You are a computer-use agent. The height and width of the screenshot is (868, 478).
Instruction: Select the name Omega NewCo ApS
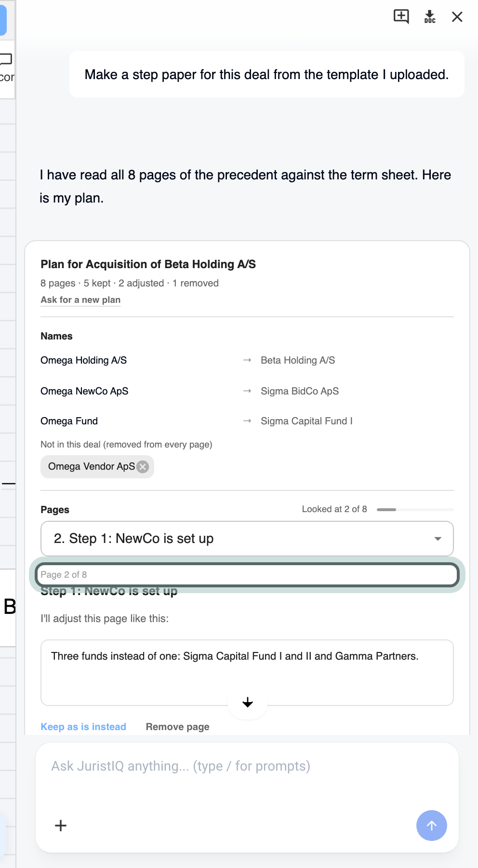(x=84, y=391)
